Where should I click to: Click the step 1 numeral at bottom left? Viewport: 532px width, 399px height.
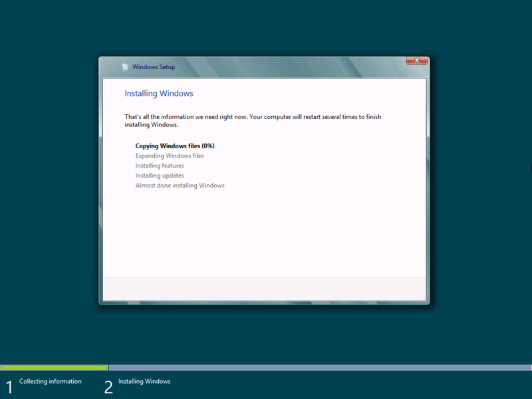coord(9,385)
